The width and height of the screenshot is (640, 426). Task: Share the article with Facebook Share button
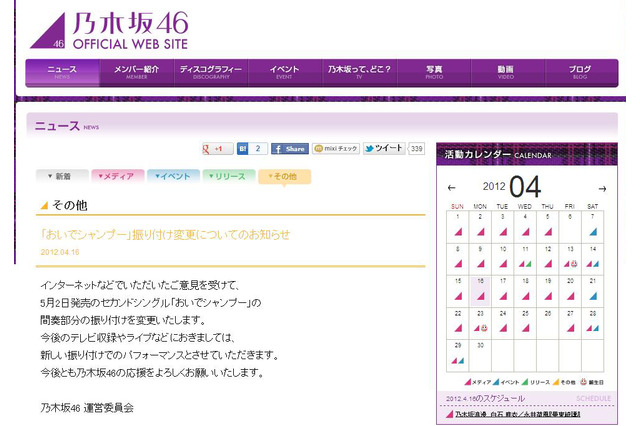coord(290,149)
